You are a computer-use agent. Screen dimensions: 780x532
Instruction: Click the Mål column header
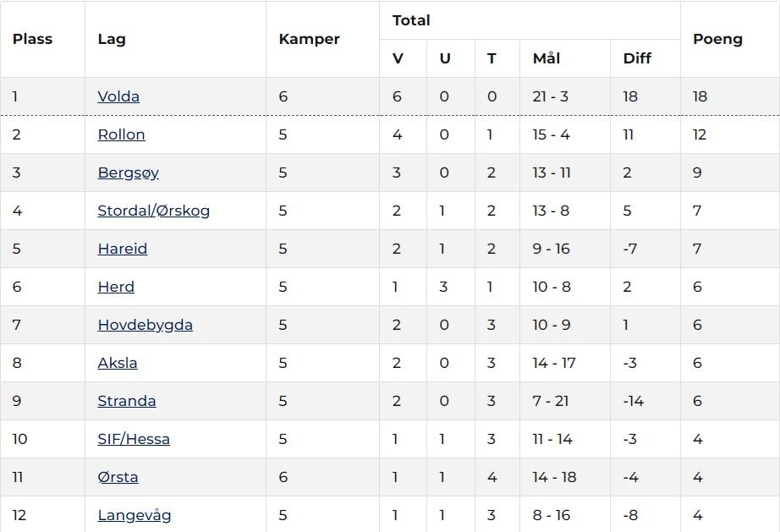(x=547, y=58)
